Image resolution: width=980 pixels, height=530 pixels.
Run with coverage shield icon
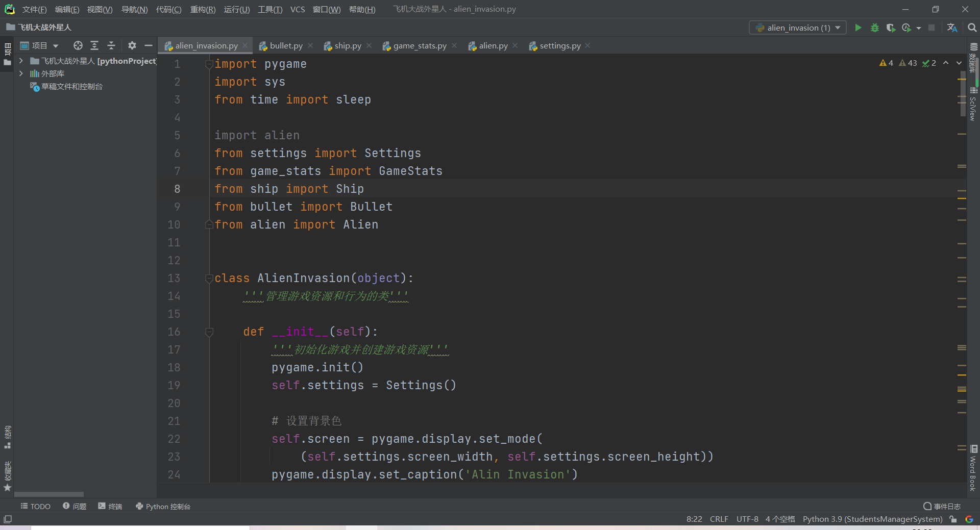891,28
